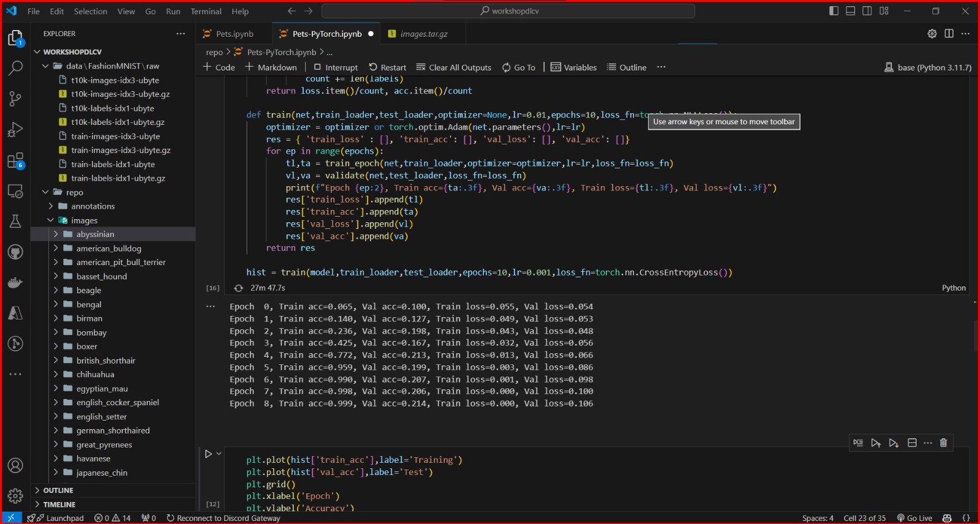Expand the OUTLINE section
This screenshot has height=524, width=980.
pyautogui.click(x=113, y=490)
